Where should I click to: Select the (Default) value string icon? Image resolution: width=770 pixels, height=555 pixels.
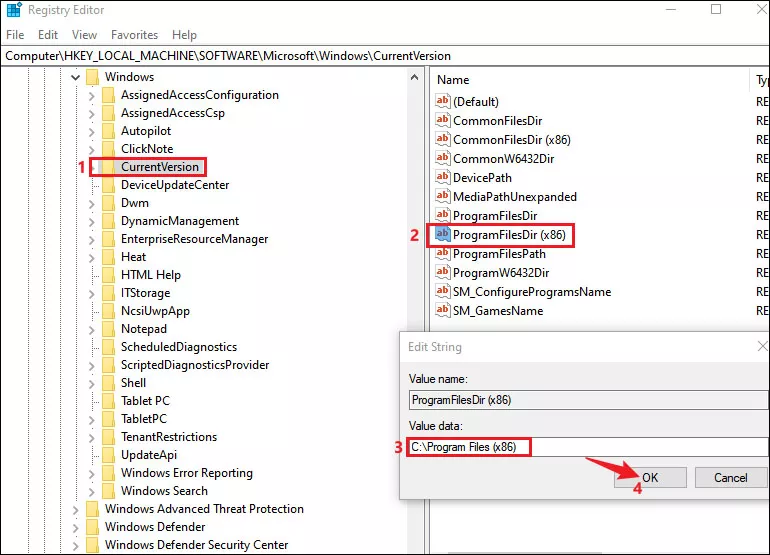point(442,101)
